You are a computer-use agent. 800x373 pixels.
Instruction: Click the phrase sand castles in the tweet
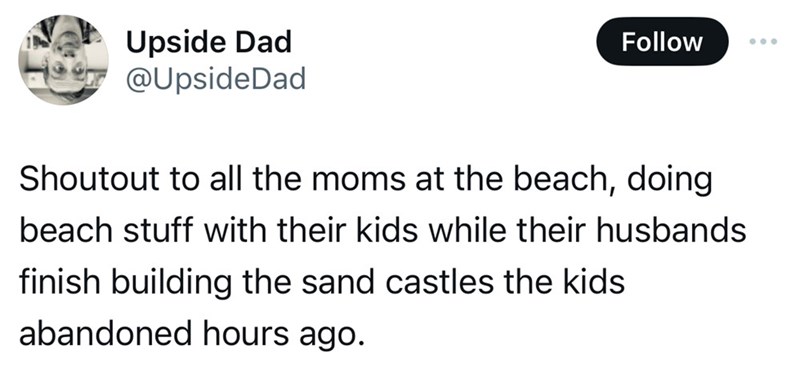pyautogui.click(x=397, y=283)
